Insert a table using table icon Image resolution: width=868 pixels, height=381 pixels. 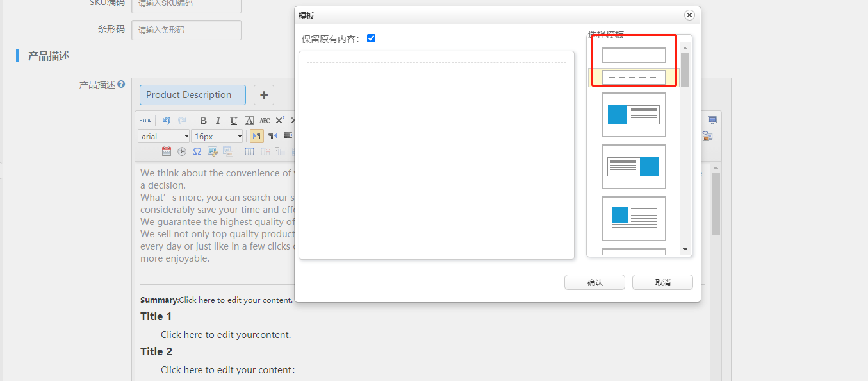(249, 151)
